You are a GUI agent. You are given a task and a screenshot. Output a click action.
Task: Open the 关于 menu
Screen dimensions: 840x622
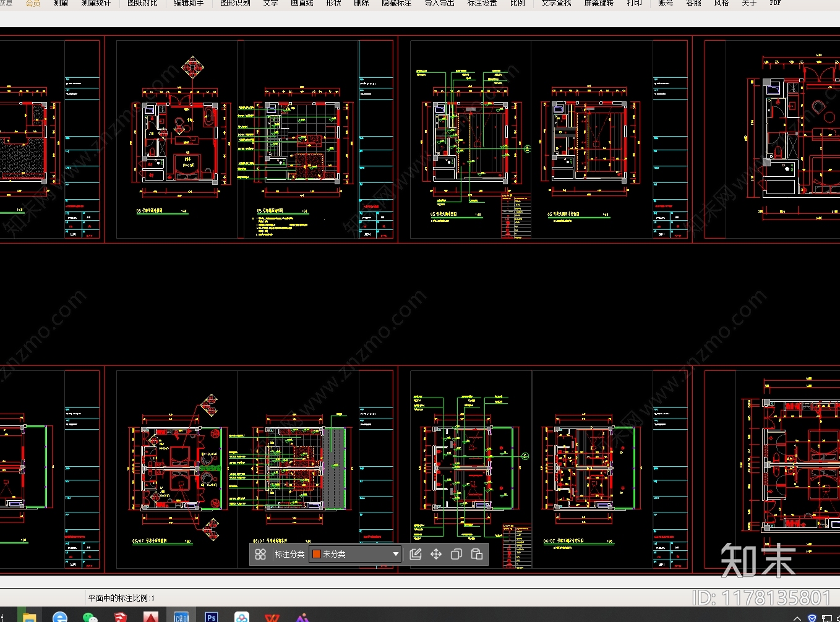749,3
